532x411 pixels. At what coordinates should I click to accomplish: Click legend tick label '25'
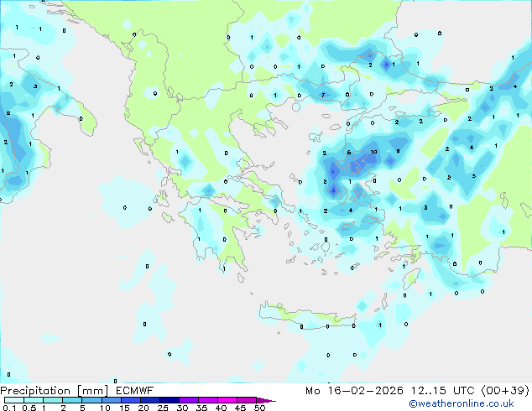coord(163,408)
